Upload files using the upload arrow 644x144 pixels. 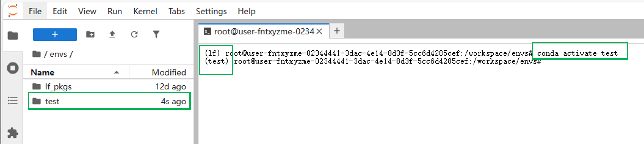(112, 34)
